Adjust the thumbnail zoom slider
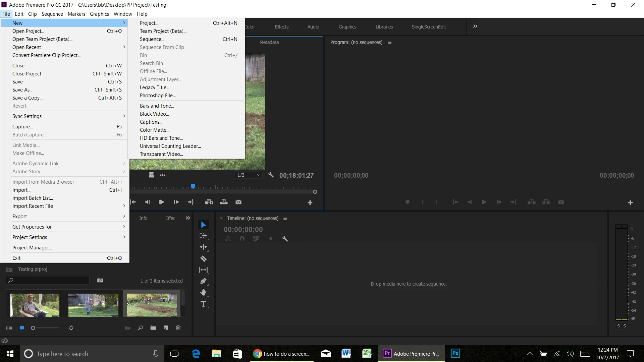Screen dimensions: 644x362 [x=33, y=328]
